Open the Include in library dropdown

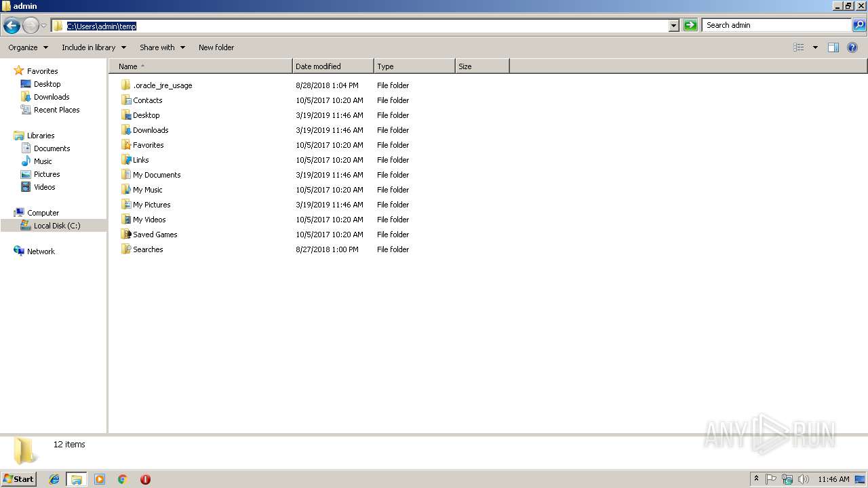(94, 47)
